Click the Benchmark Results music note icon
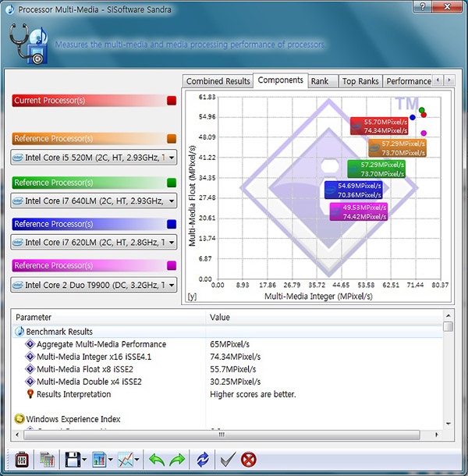The image size is (468, 476). pos(19,332)
